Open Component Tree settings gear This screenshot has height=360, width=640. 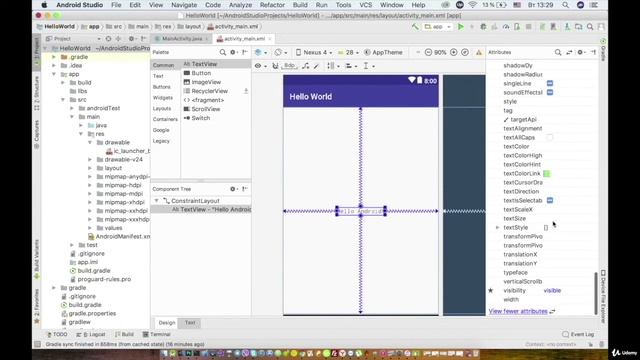coord(233,189)
